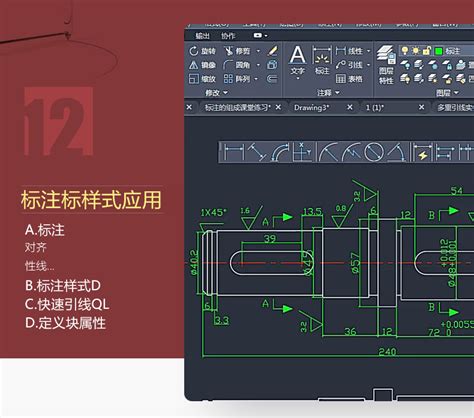Expand the 图层 panel title
The width and height of the screenshot is (474, 418).
tap(447, 92)
